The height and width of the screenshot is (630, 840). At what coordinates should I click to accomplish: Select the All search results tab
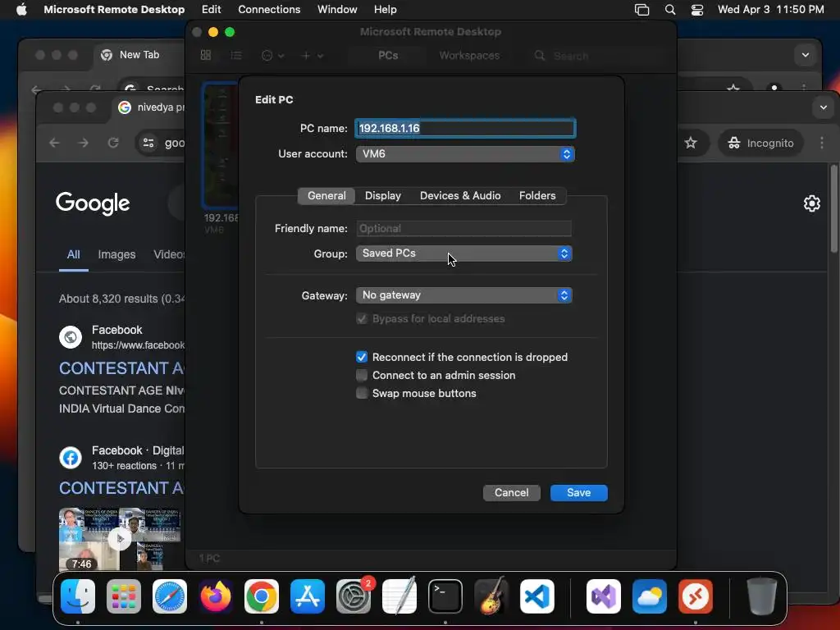(73, 254)
